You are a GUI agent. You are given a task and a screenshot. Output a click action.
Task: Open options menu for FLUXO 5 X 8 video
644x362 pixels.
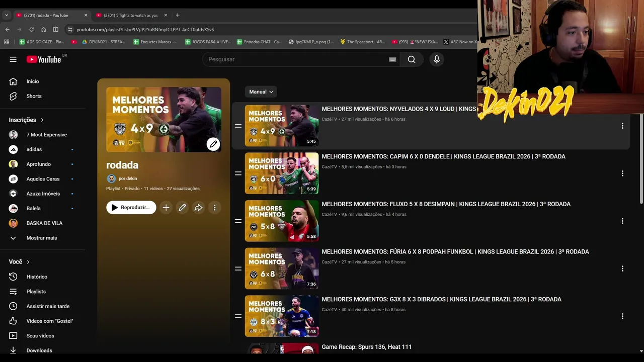[x=622, y=221]
